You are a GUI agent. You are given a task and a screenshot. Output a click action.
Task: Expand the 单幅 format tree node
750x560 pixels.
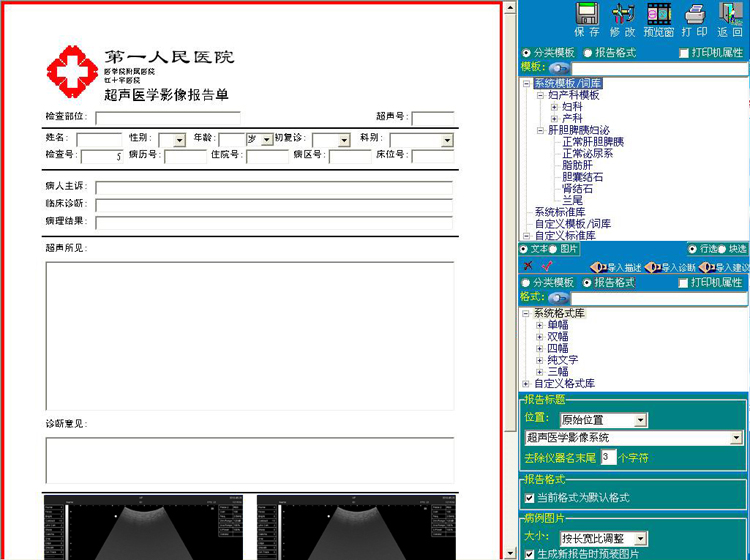click(540, 325)
